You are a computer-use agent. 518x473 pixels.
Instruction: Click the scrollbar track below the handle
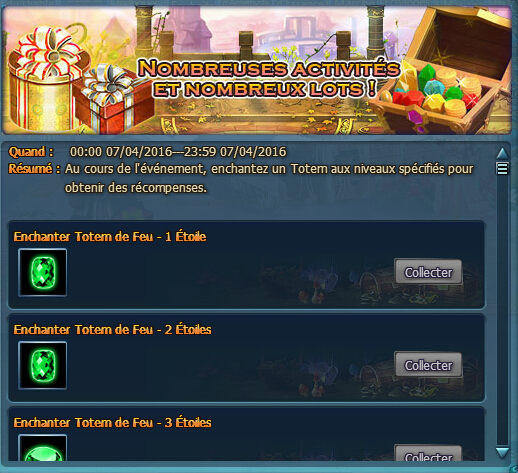502,310
